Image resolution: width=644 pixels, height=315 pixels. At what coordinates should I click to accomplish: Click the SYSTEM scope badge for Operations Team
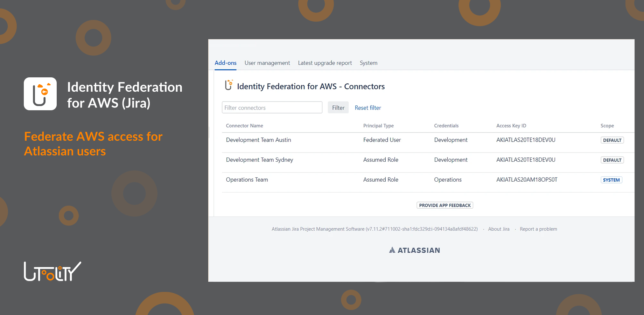(x=611, y=180)
